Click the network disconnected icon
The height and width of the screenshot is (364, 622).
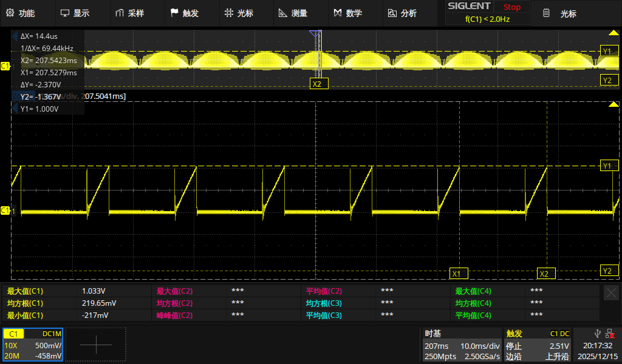click(610, 334)
